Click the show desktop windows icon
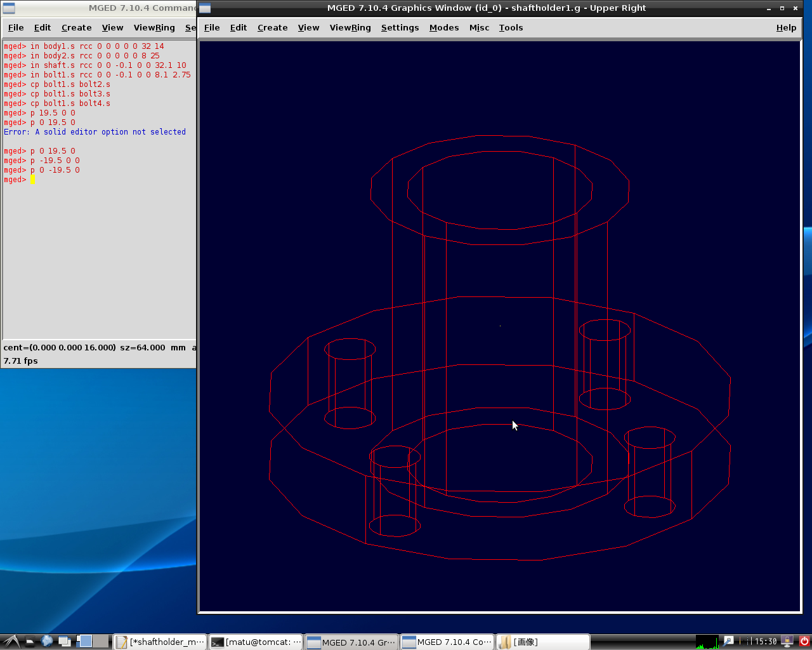This screenshot has height=650, width=812. coord(64,642)
